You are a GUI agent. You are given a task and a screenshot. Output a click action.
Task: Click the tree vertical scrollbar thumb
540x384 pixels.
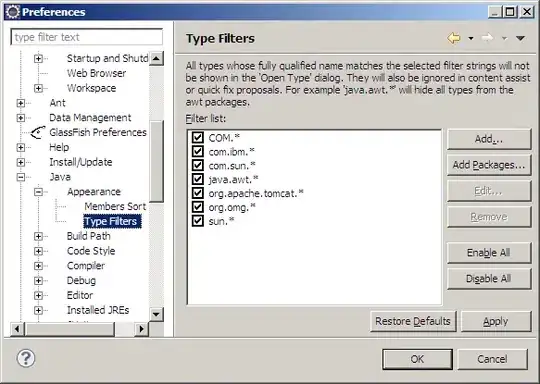(157, 162)
